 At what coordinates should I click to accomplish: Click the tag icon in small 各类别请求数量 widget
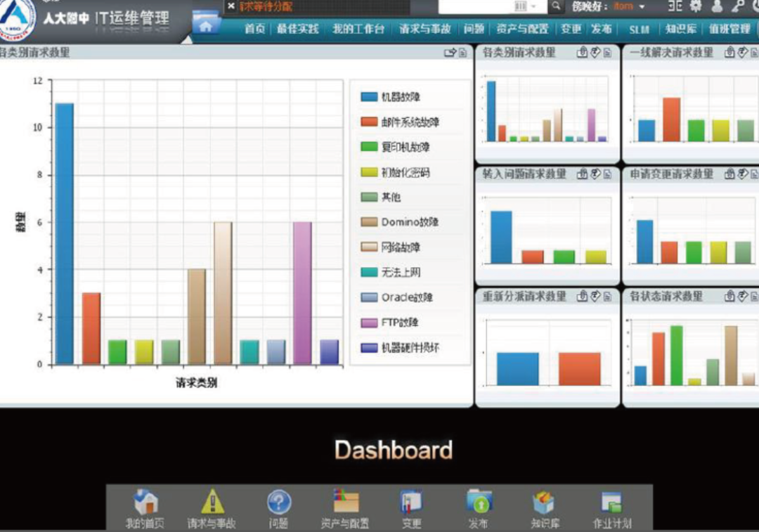[595, 52]
